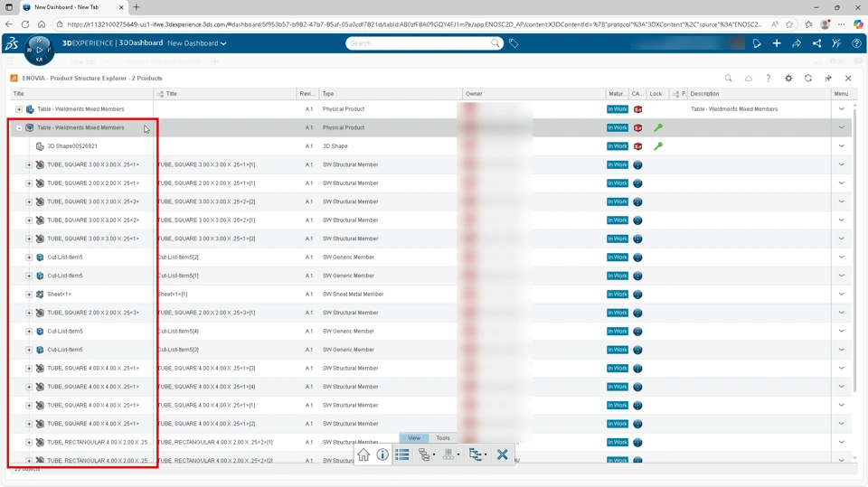868x487 pixels.
Task: Click In Work status of Sheet<1> row
Action: pos(618,295)
